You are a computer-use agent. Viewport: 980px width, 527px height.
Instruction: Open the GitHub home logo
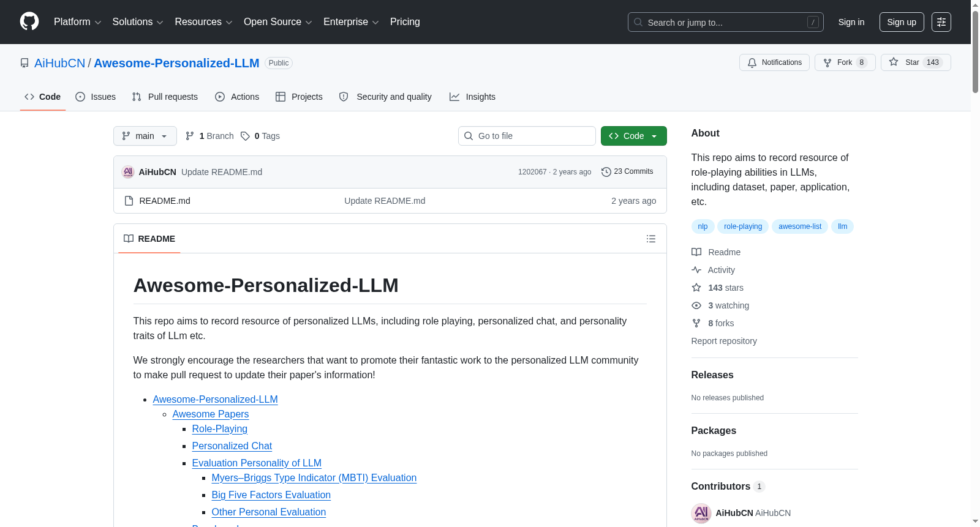(x=29, y=21)
